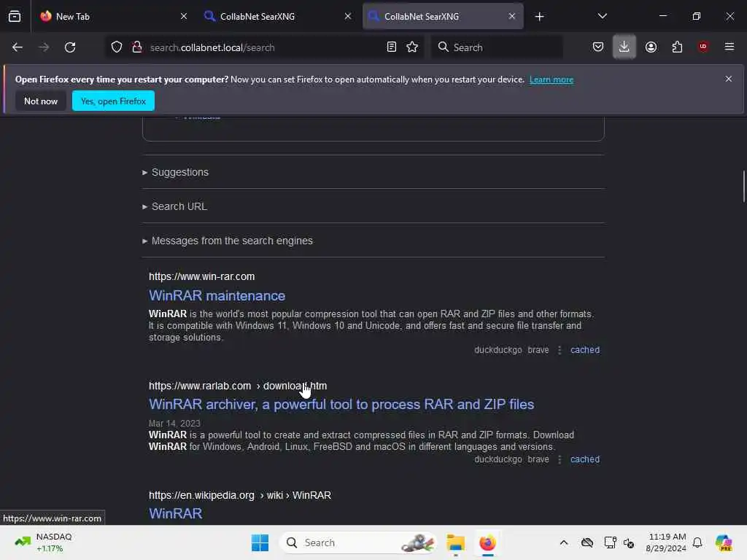The image size is (747, 560).
Task: Click the muted volume tray icon
Action: point(628,543)
